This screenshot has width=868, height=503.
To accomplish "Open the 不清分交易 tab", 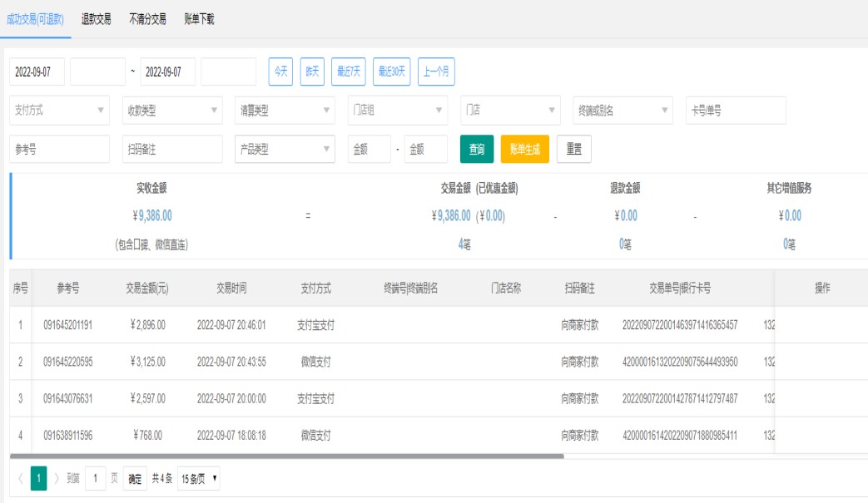I will (147, 19).
